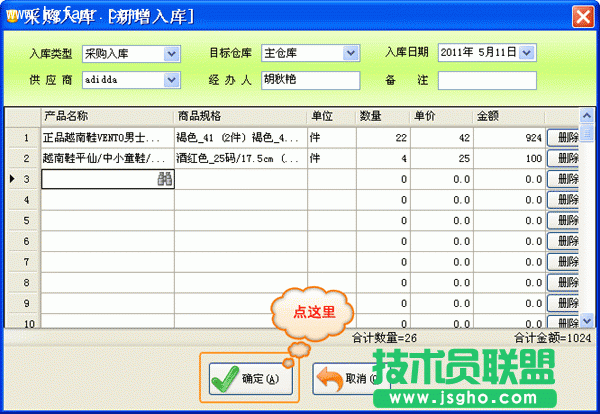
Task: Select product cell 正品越南鞋VENTO男士...
Action: (x=108, y=138)
